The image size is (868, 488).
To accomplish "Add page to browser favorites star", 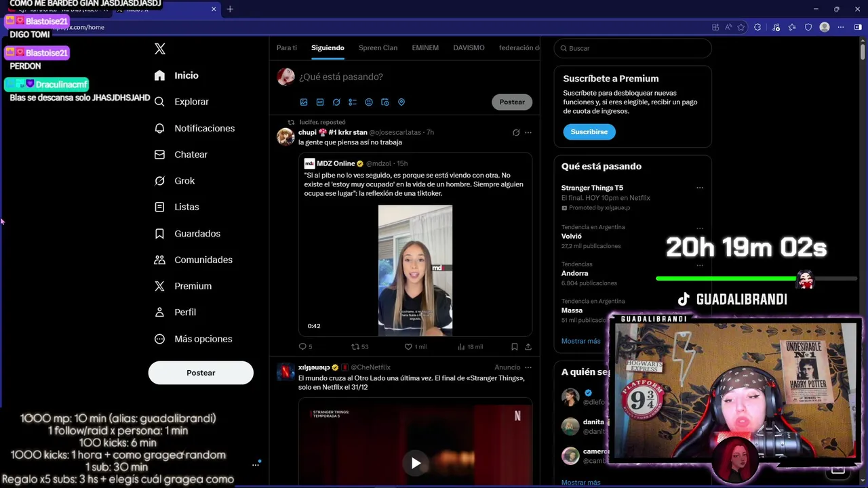I will (x=741, y=27).
